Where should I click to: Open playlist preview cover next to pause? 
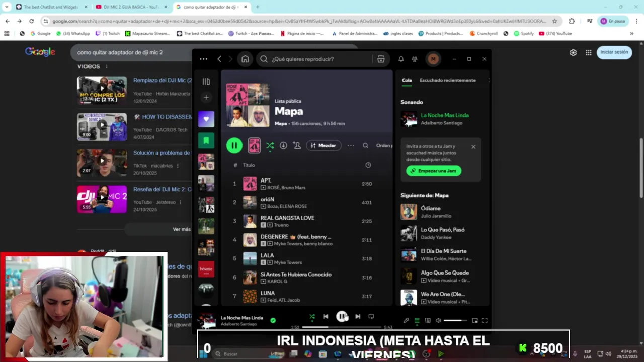254,145
